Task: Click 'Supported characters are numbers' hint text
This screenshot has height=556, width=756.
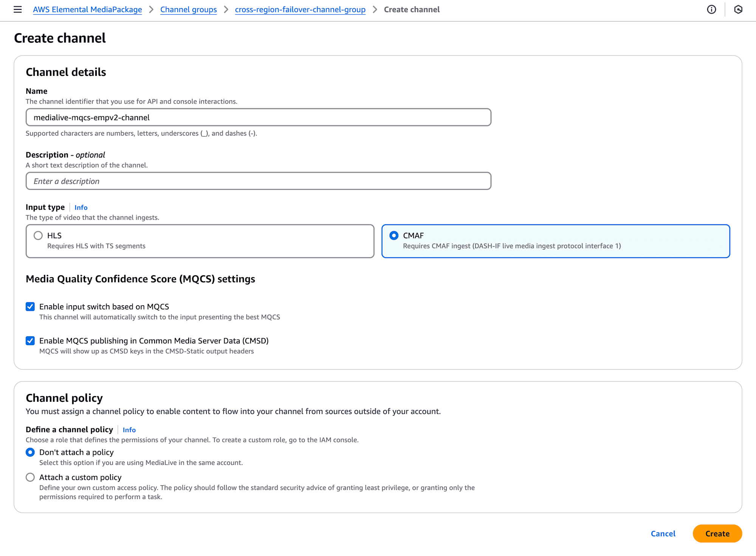Action: point(141,133)
